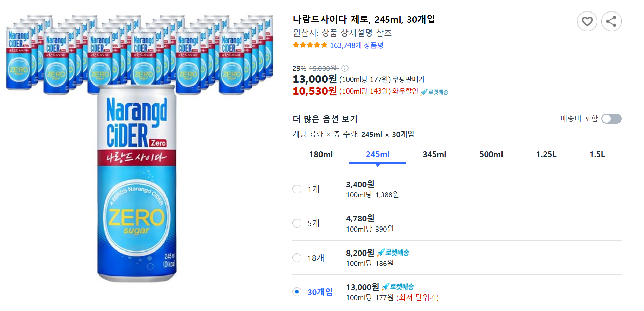Enable the 배송비 포함 toggle switch
This screenshot has width=644, height=311.
pos(611,119)
